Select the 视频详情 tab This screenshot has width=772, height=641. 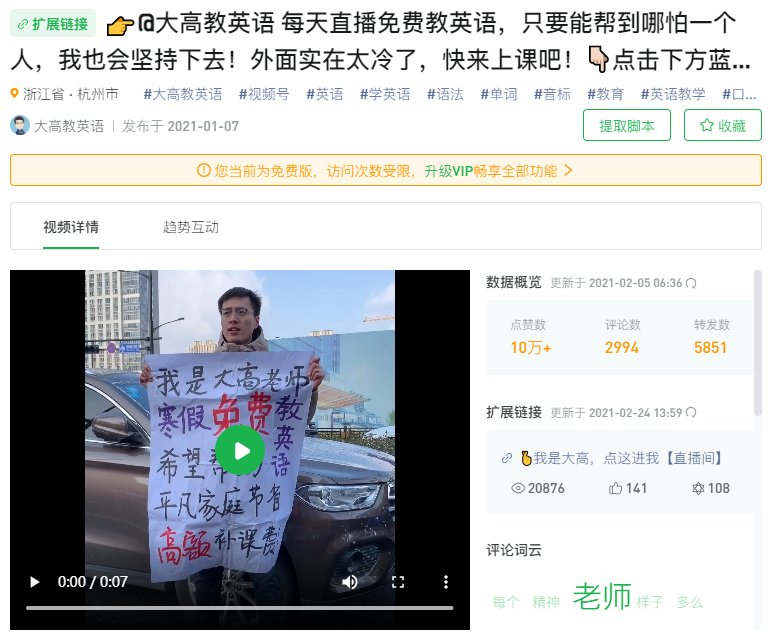[x=71, y=227]
